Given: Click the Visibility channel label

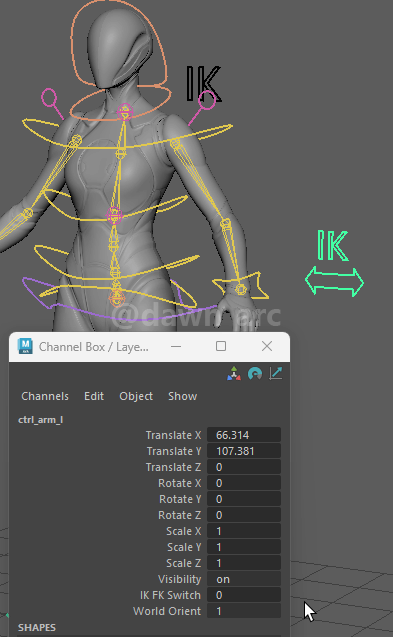Looking at the screenshot, I should [179, 579].
